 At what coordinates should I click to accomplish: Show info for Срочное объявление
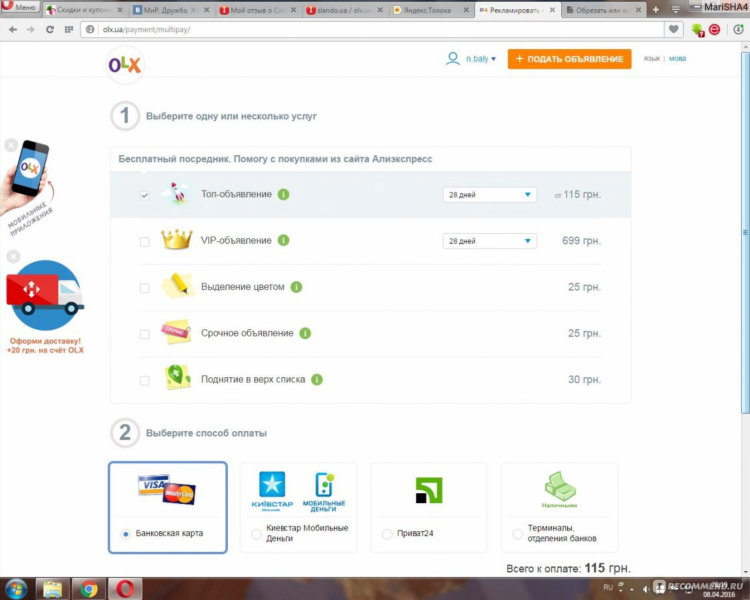(305, 333)
